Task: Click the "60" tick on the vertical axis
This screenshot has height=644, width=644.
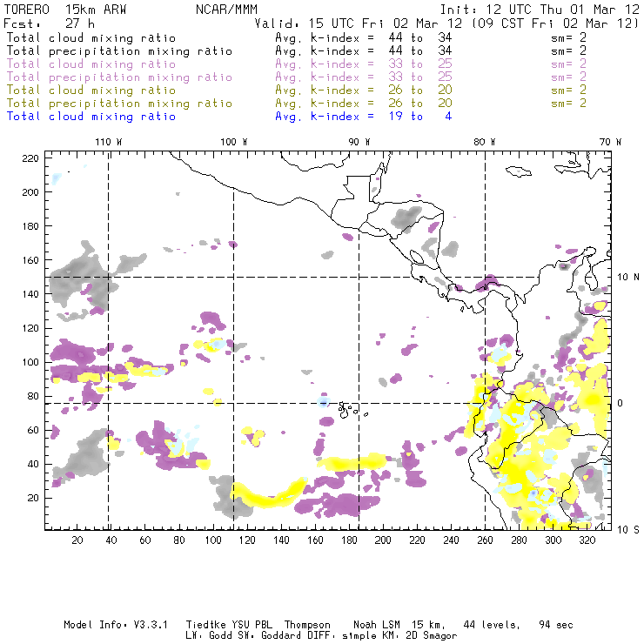Action: coord(33,430)
